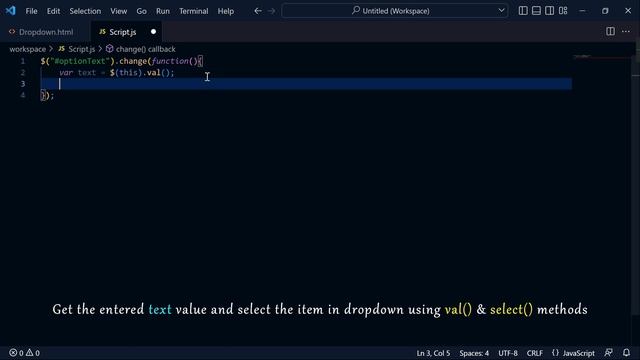Toggle the secondary side bar layout icon

pyautogui.click(x=549, y=11)
